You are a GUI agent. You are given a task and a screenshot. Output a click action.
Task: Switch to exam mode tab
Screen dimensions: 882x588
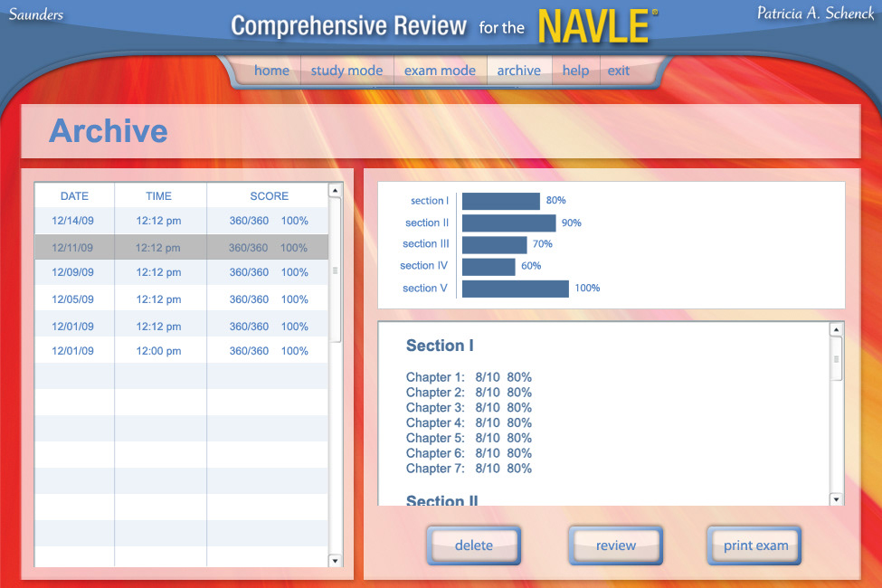tap(440, 71)
